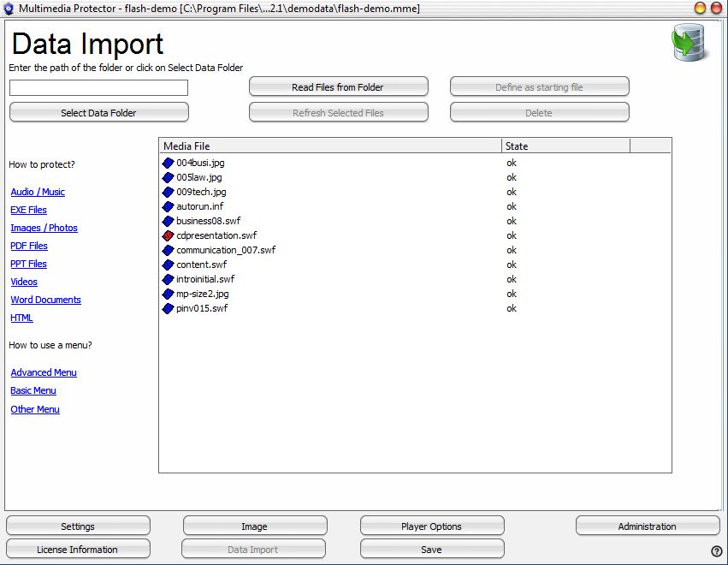Image resolution: width=728 pixels, height=565 pixels.
Task: Open the Advanced Menu link
Action: 44,372
